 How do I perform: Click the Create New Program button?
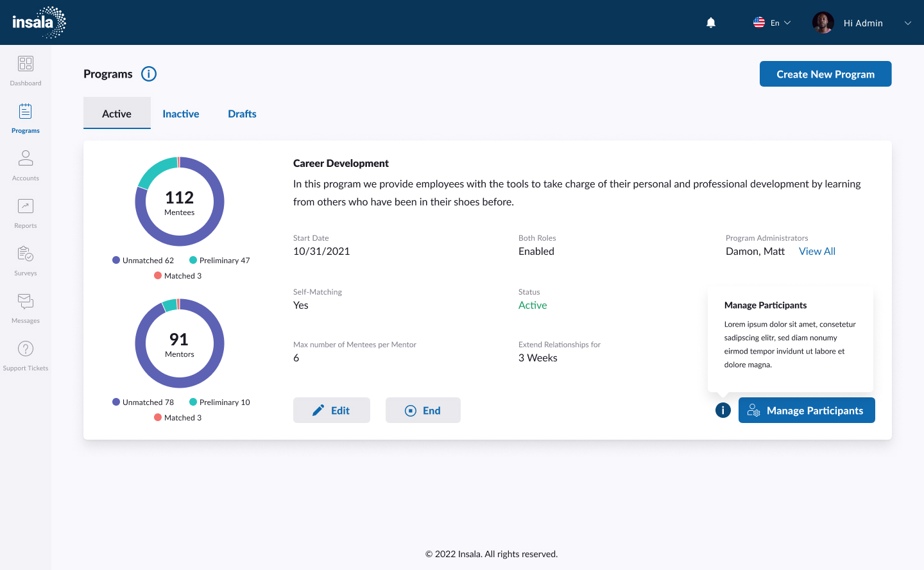[x=825, y=74]
